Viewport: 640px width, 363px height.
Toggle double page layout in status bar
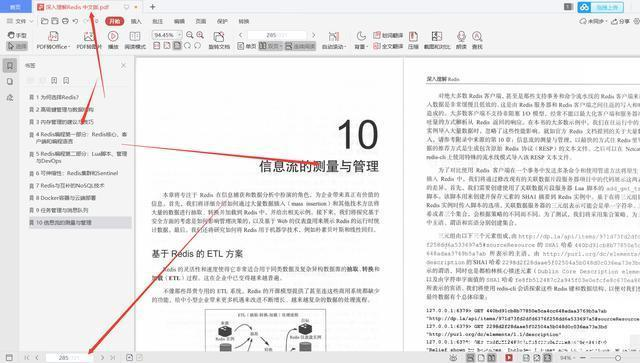point(492,358)
